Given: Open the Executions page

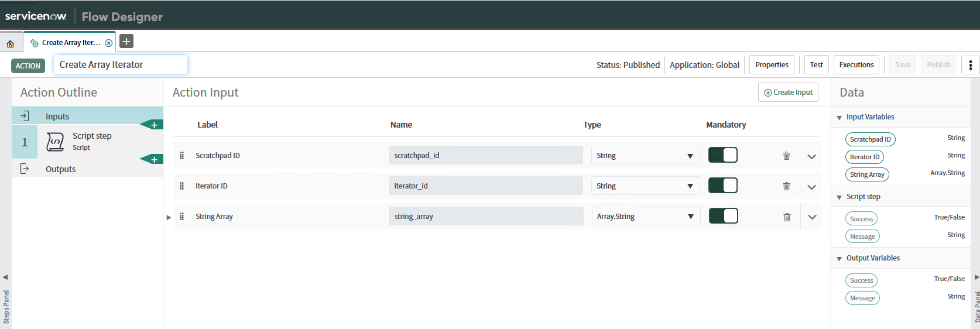Looking at the screenshot, I should coord(856,65).
